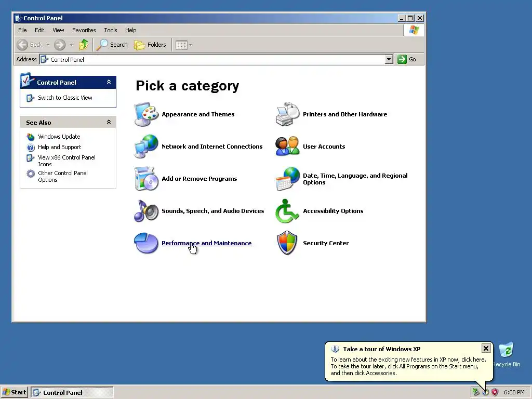Open the Appearance and Themes category icon
Viewport: 532px width, 399px height.
[x=146, y=114]
